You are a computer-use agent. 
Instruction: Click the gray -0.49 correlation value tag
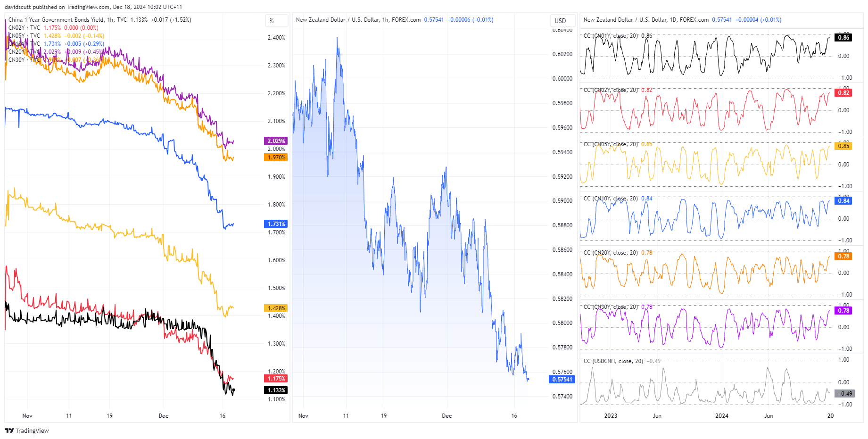[844, 394]
